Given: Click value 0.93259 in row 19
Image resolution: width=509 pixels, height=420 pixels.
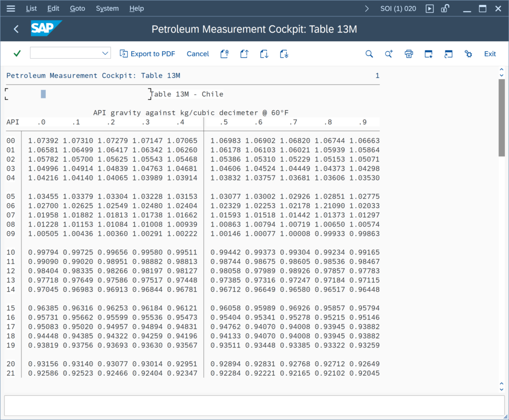Looking at the screenshot, I should (364, 345).
